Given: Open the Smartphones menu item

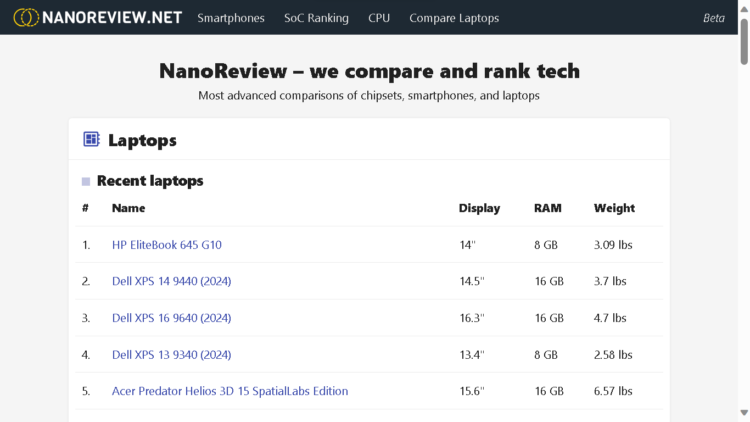Looking at the screenshot, I should [231, 18].
